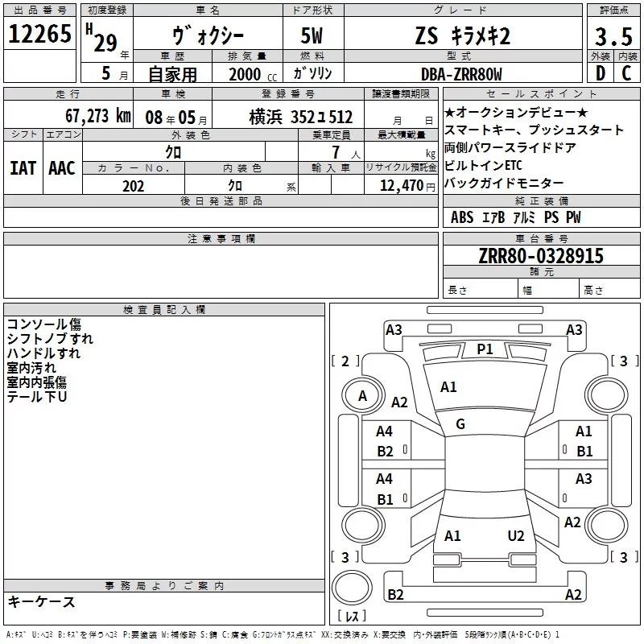Image resolution: width=644 pixels, height=644 pixels.
Task: Click the front-left wheel marked A
Action: 362,396
